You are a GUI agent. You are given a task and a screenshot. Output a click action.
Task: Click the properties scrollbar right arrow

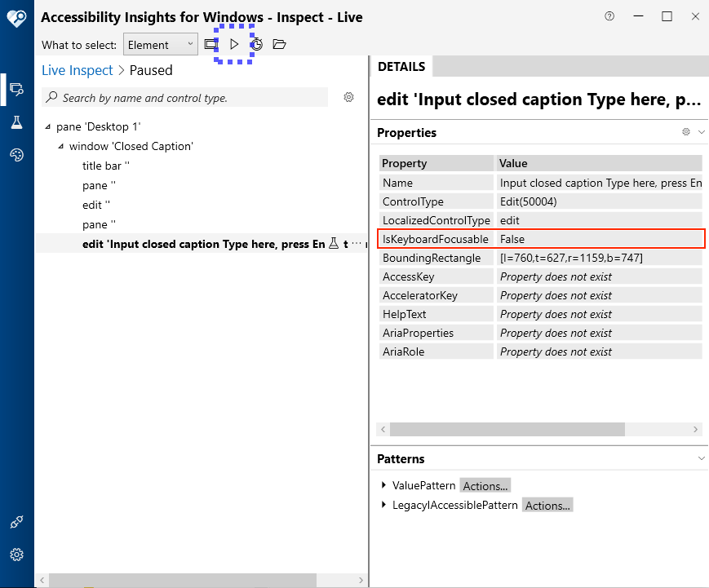pyautogui.click(x=695, y=429)
